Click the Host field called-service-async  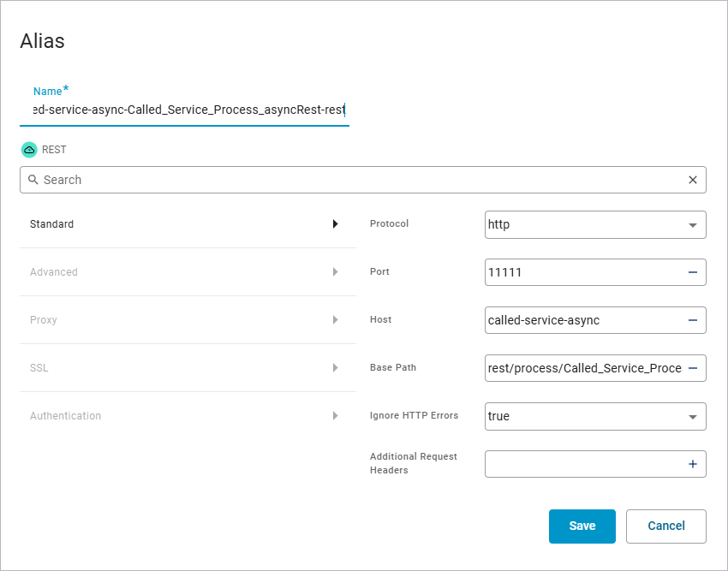coord(582,320)
